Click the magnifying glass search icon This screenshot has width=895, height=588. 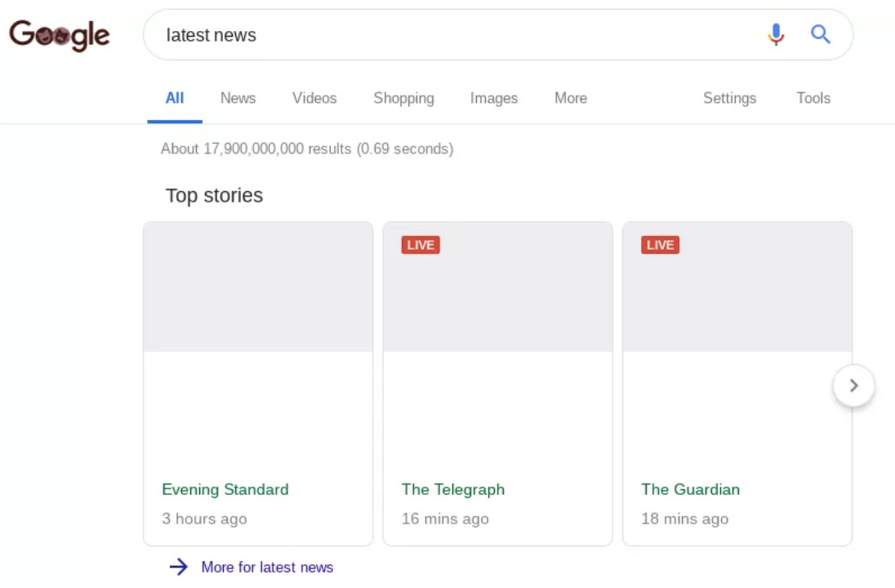tap(820, 34)
